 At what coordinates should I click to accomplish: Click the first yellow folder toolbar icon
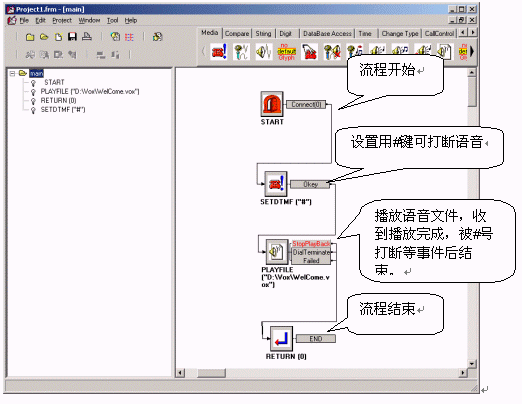[30, 37]
